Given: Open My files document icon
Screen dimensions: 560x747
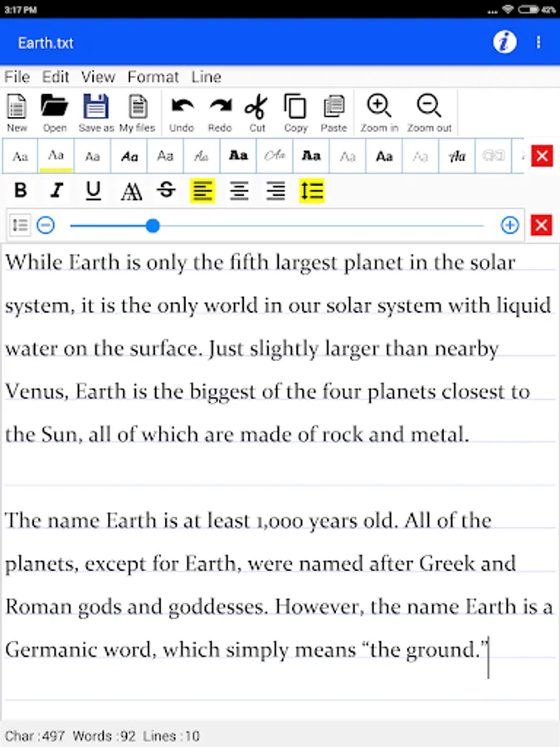Looking at the screenshot, I should [x=137, y=113].
